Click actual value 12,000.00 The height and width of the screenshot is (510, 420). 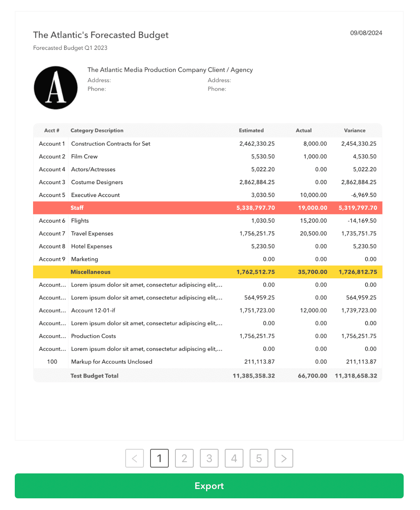(313, 311)
